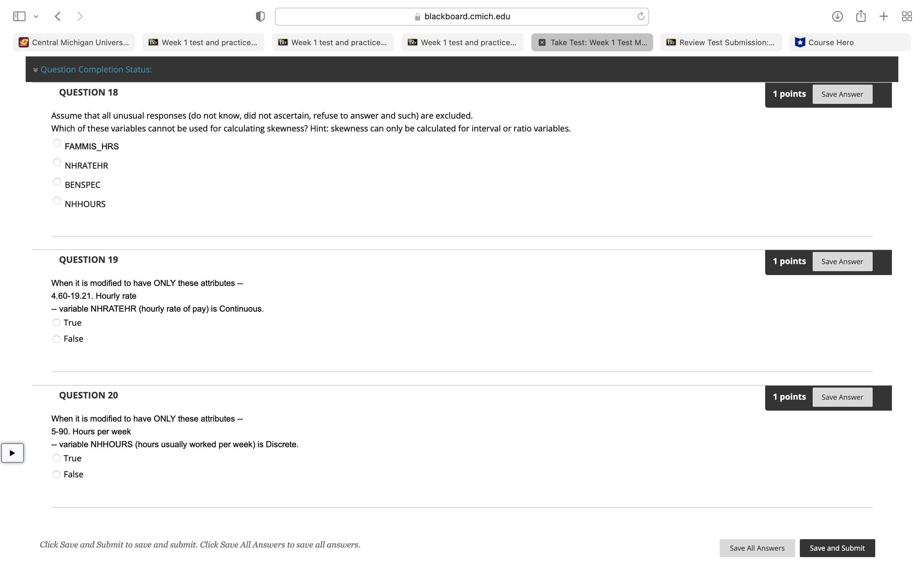Screen dimensions: 924x577
Task: Click Save All Answers button
Action: [757, 548]
